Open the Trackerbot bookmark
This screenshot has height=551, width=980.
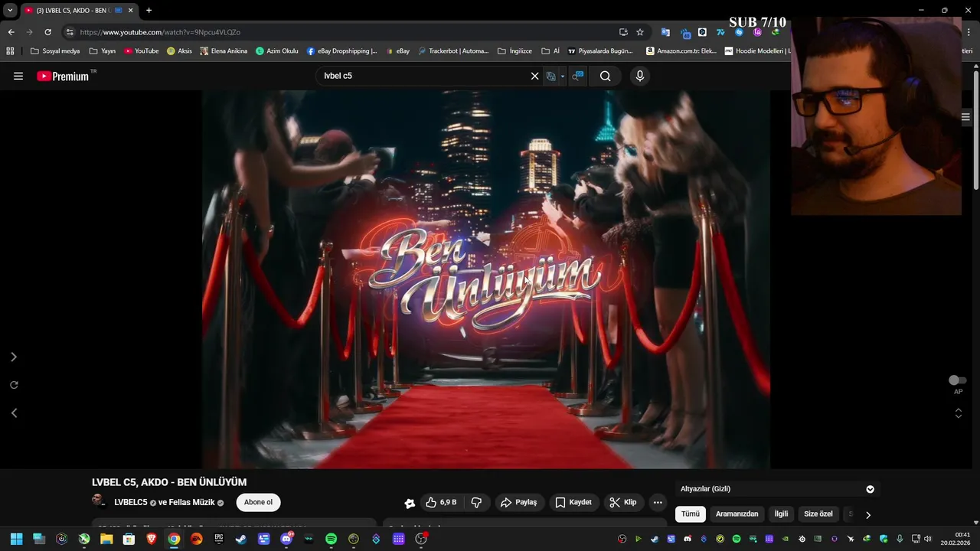point(452,51)
